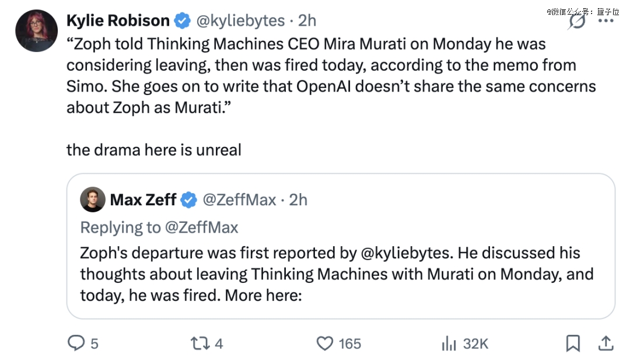The width and height of the screenshot is (630, 364).
Task: Open the three-dot more options menu
Action: [607, 21]
